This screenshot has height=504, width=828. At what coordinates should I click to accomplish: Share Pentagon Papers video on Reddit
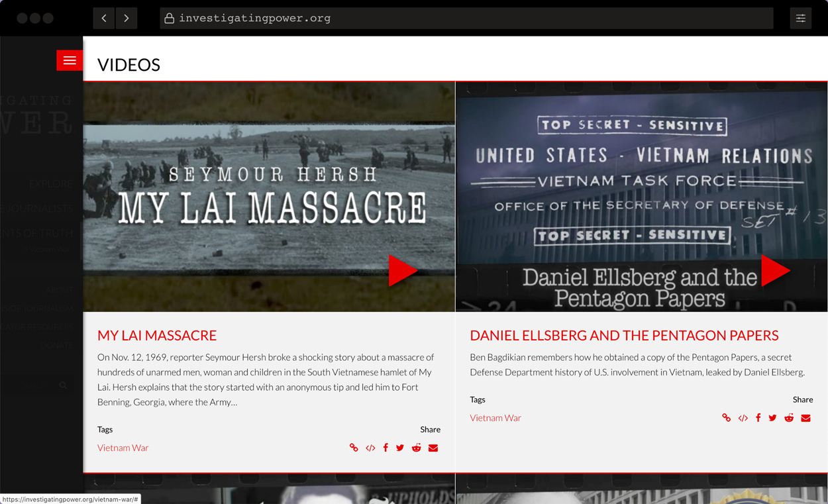(x=789, y=418)
